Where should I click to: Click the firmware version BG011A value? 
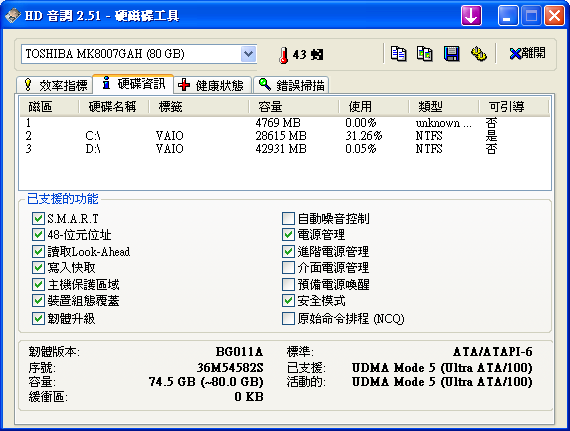(239, 352)
